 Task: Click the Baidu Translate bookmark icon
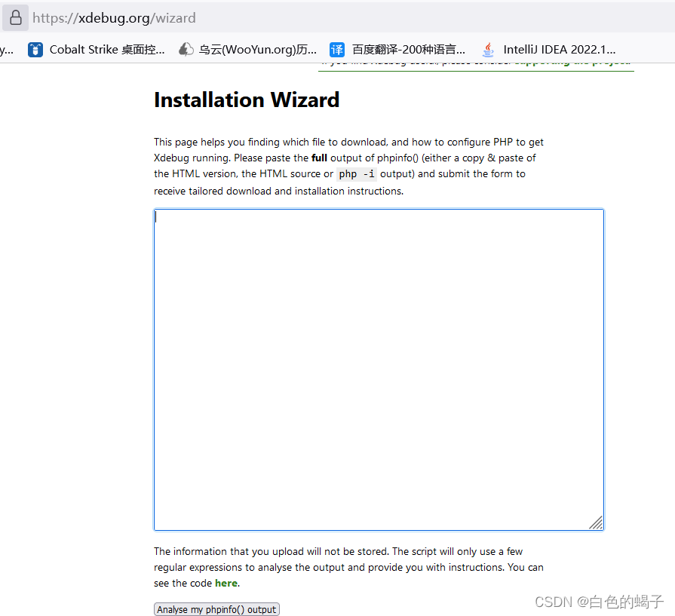click(x=337, y=50)
